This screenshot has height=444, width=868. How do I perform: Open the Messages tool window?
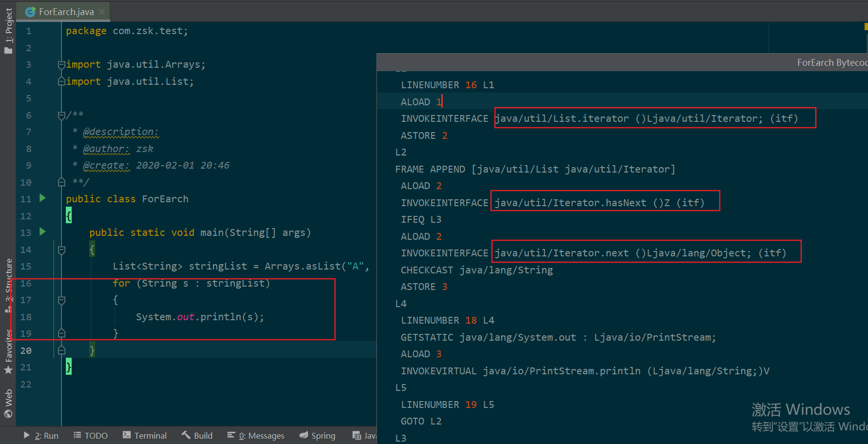[x=256, y=435]
